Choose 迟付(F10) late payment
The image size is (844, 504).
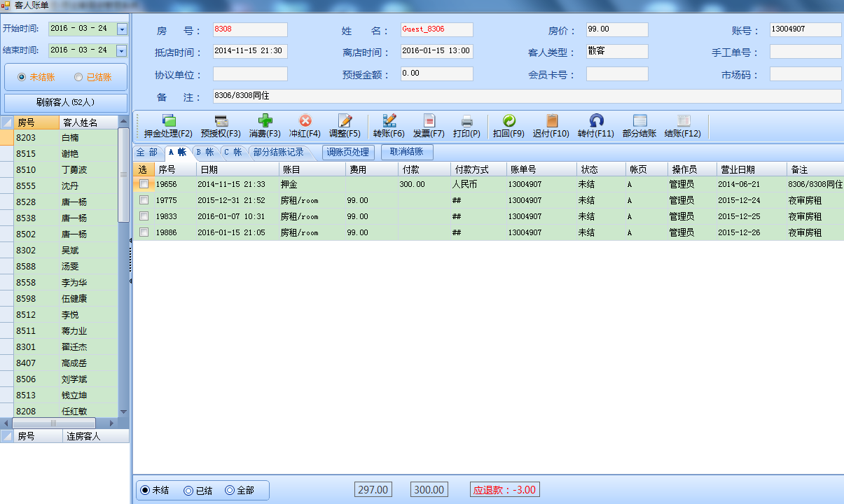(551, 127)
